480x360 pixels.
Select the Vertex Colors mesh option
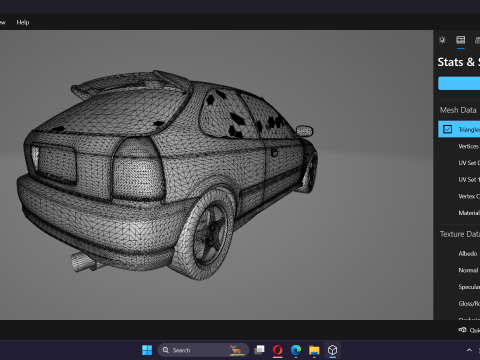click(469, 196)
